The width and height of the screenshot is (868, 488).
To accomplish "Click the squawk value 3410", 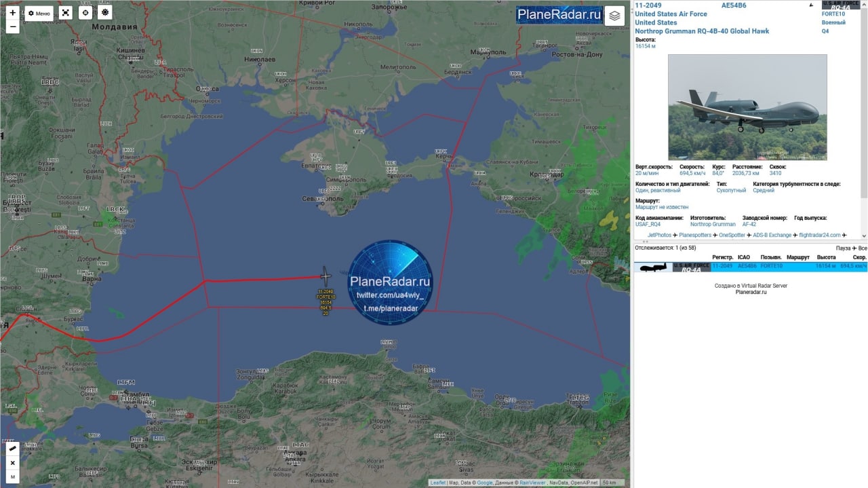I will click(x=775, y=173).
